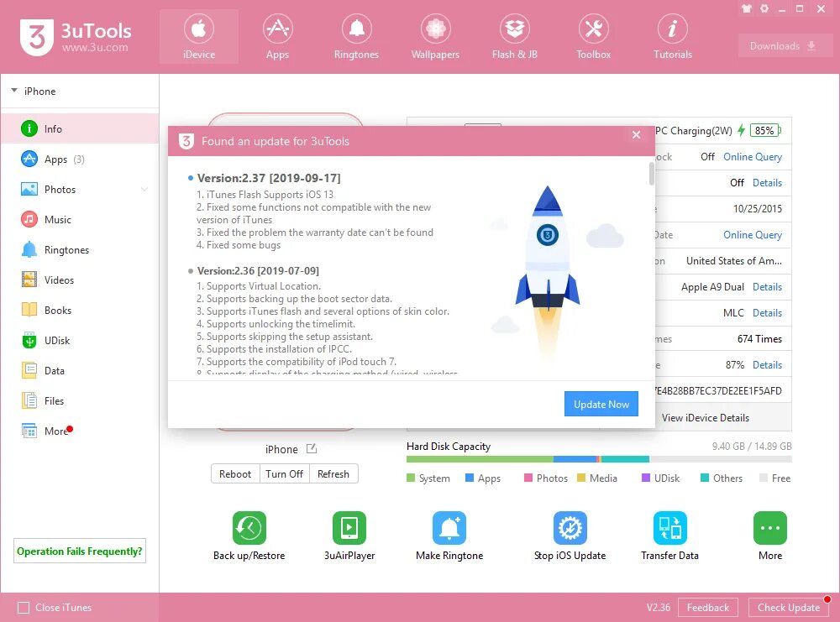Open Files in the sidebar
Image resolution: width=840 pixels, height=622 pixels.
point(80,400)
